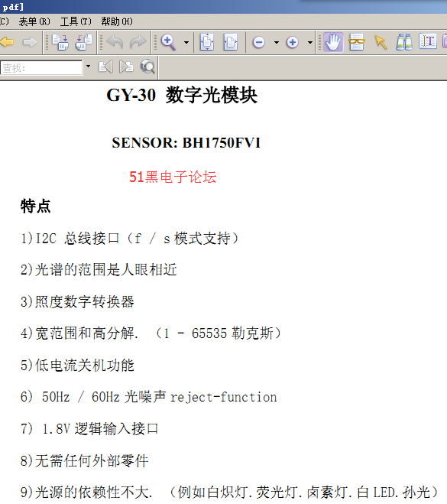Open the 工具(T) menu
The width and height of the screenshot is (447, 504).
click(x=76, y=21)
